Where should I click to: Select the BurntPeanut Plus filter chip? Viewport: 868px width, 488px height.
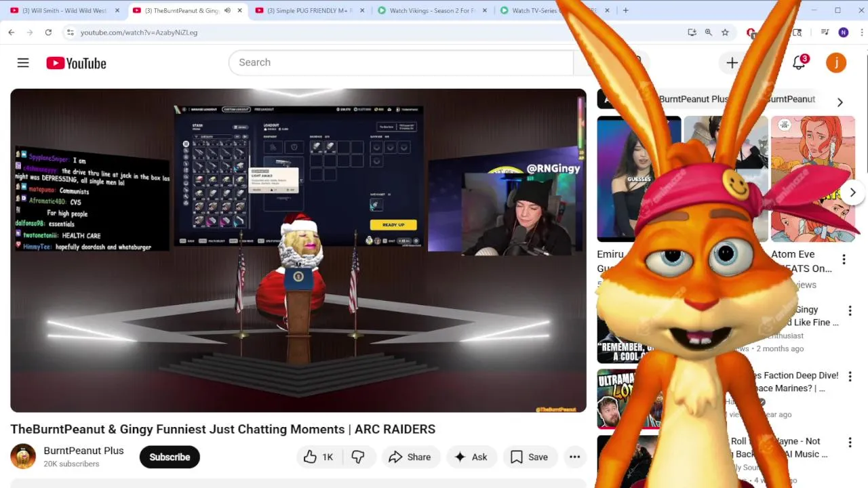(x=694, y=99)
